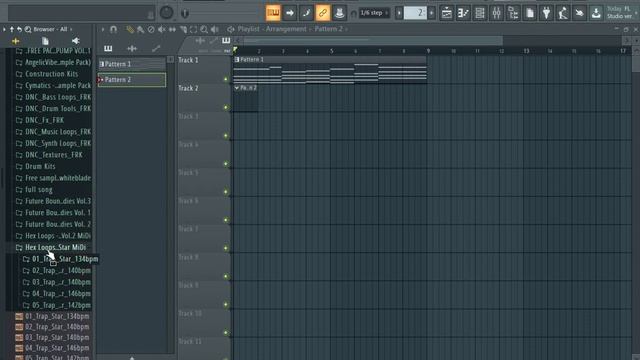Select the plugin database tab in browser

pyautogui.click(x=76, y=41)
